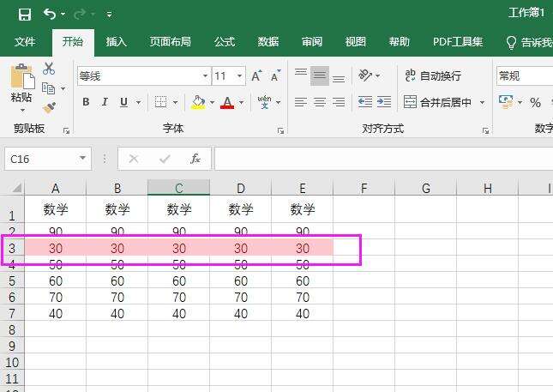Click the 粘贴 paste clipboard icon

pos(22,76)
